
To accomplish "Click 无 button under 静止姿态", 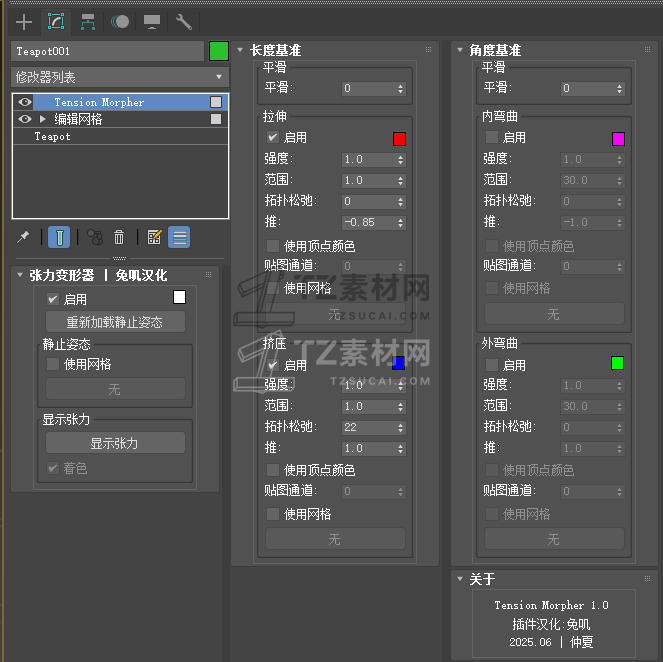I will tap(115, 389).
